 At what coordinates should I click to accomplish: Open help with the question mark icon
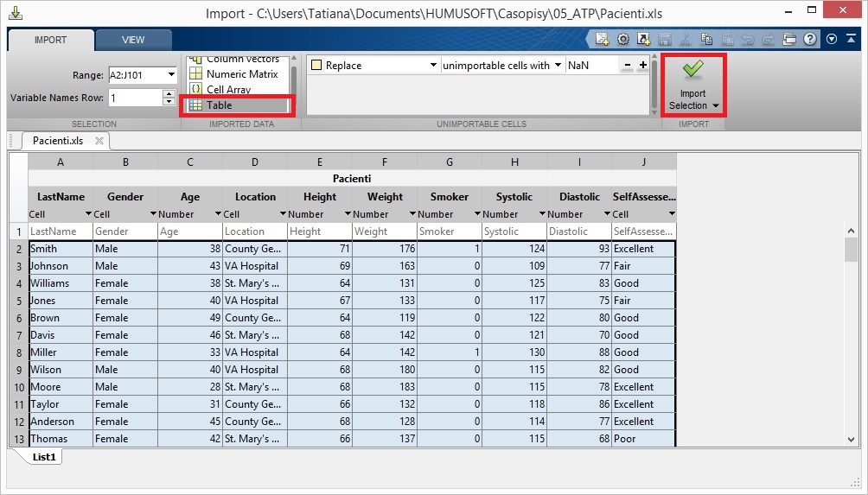tap(810, 39)
